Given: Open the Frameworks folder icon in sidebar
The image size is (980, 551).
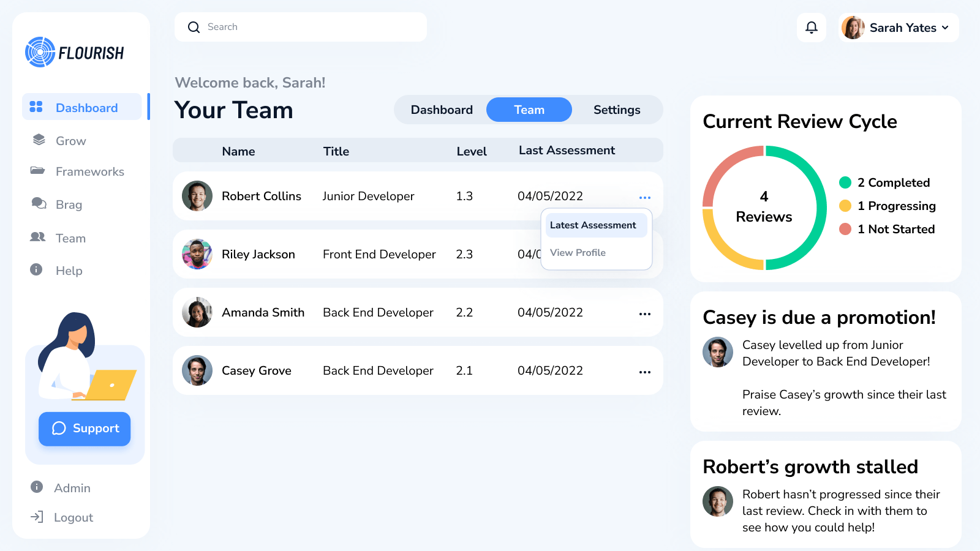Looking at the screenshot, I should 38,171.
